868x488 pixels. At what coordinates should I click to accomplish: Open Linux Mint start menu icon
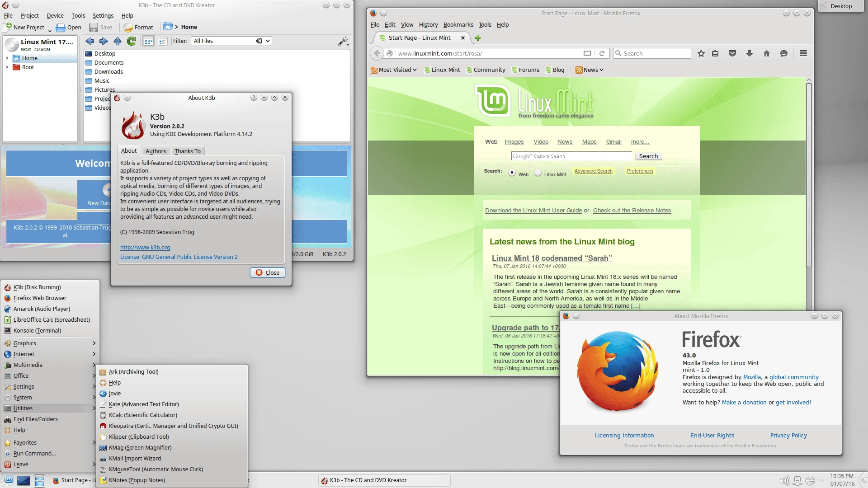[x=8, y=480]
